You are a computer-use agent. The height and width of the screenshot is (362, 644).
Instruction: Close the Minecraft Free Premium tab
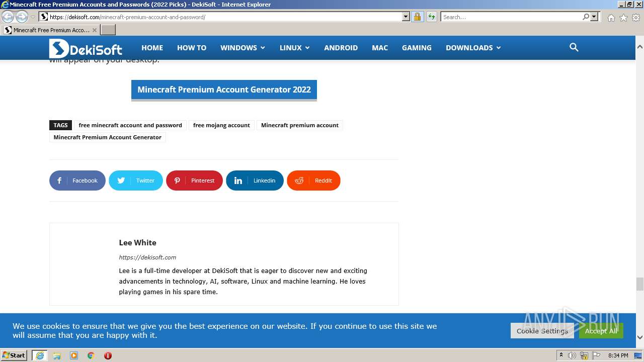click(94, 30)
